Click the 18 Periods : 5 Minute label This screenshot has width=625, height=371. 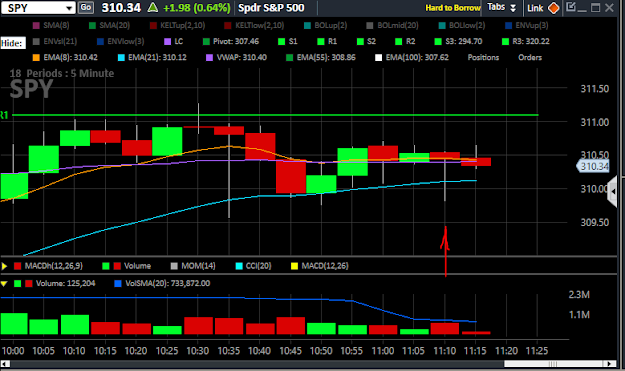pos(62,73)
